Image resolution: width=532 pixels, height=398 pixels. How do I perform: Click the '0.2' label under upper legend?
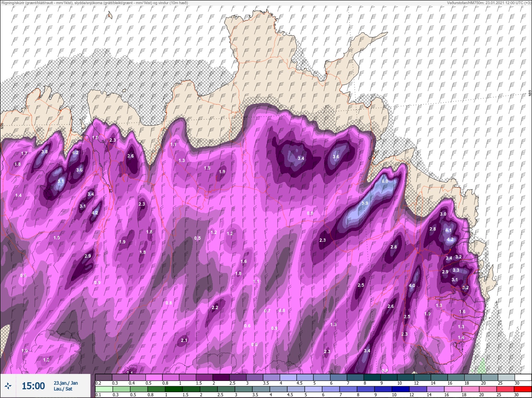pyautogui.click(x=98, y=383)
